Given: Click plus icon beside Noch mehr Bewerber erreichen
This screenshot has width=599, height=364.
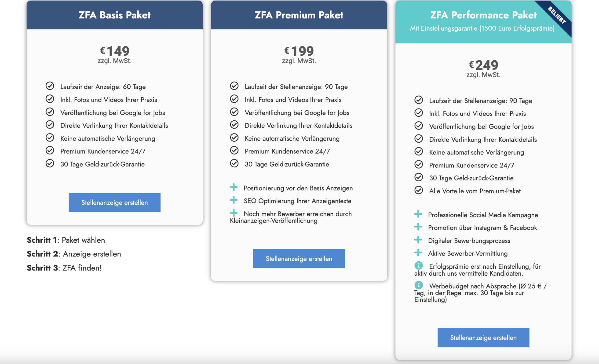Looking at the screenshot, I should pos(234,213).
